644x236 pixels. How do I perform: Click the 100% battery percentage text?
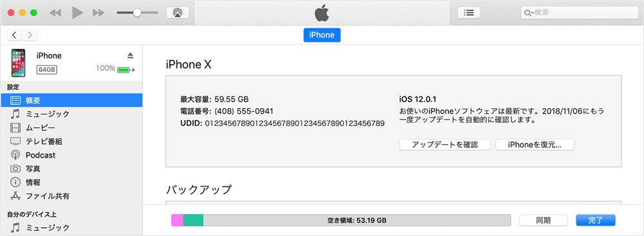click(x=106, y=69)
